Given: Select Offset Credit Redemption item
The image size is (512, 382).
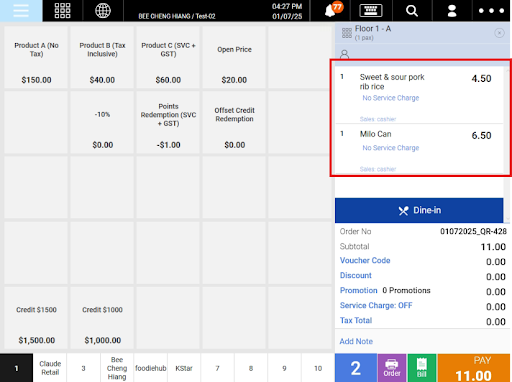Looking at the screenshot, I should pyautogui.click(x=234, y=122).
